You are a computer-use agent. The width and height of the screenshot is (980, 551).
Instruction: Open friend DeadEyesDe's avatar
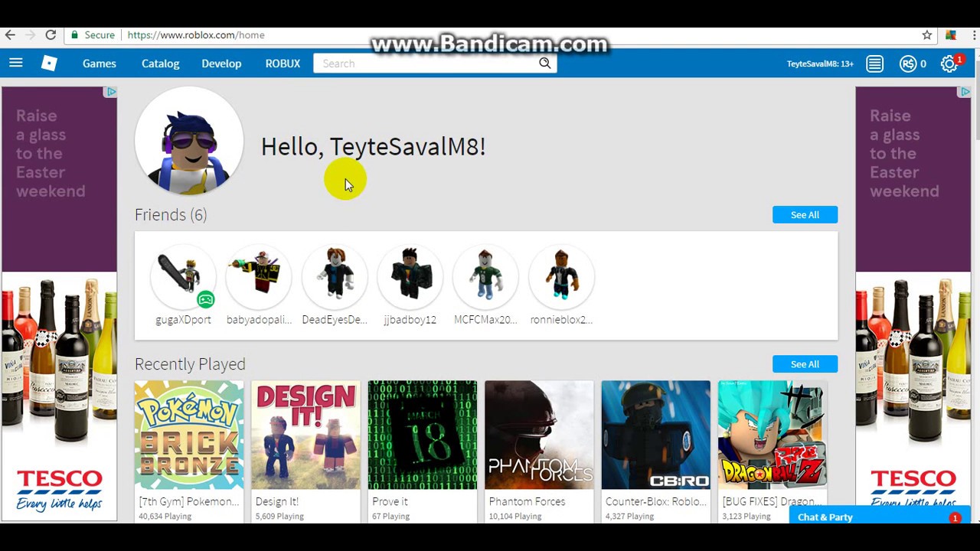pyautogui.click(x=335, y=275)
